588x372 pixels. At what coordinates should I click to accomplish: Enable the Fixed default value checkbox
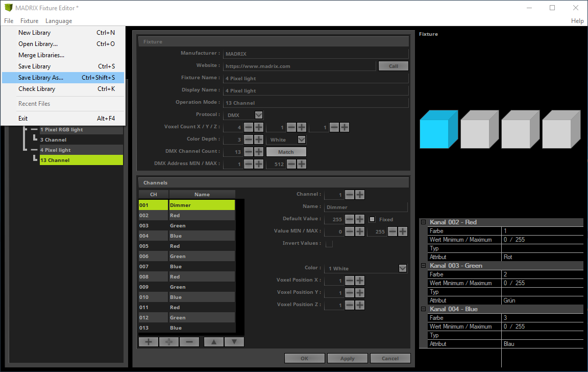(x=372, y=219)
